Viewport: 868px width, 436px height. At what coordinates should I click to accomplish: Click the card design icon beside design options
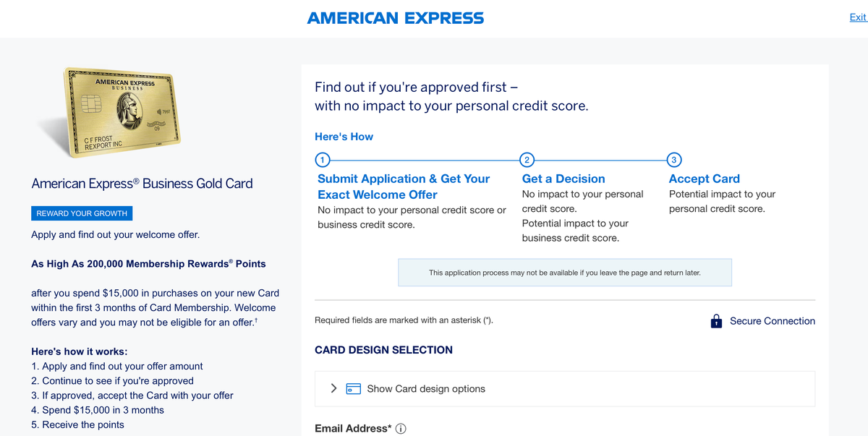(353, 388)
